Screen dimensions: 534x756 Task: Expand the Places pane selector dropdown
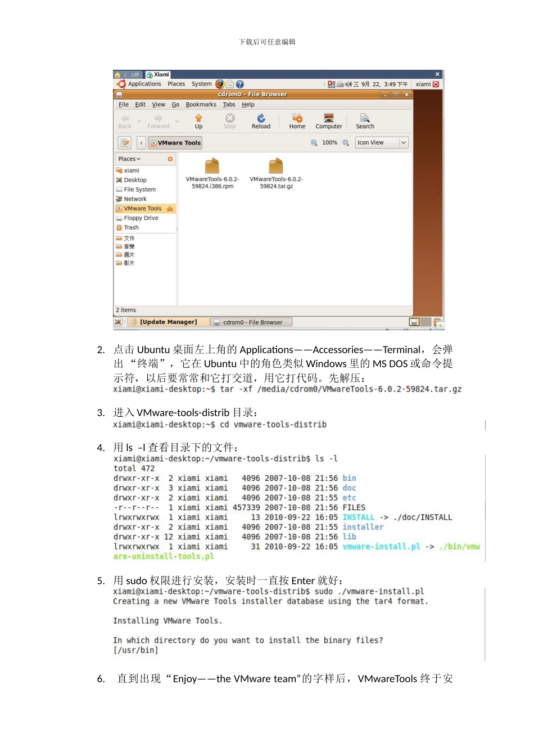130,159
